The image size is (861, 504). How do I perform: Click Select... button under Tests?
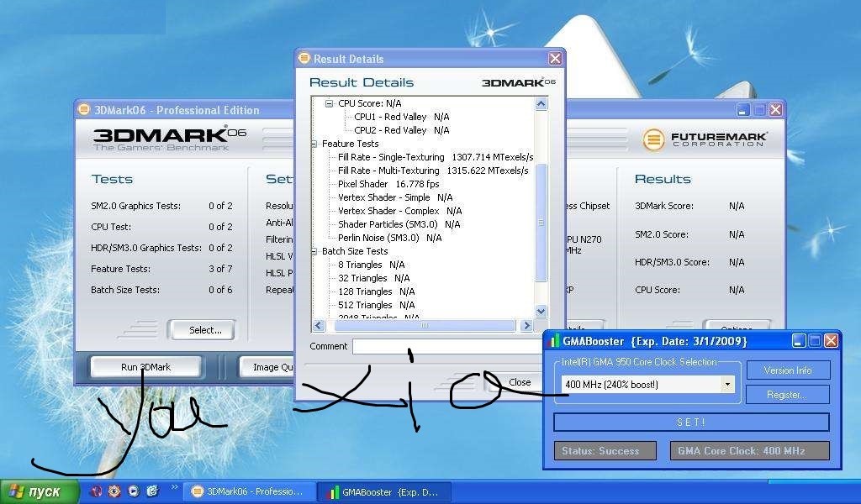pos(202,330)
